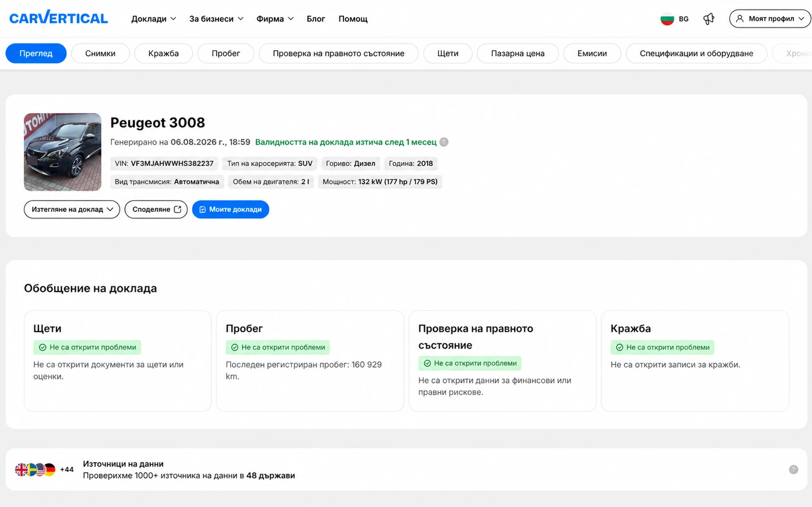Expand the Фирма menu

(x=275, y=19)
